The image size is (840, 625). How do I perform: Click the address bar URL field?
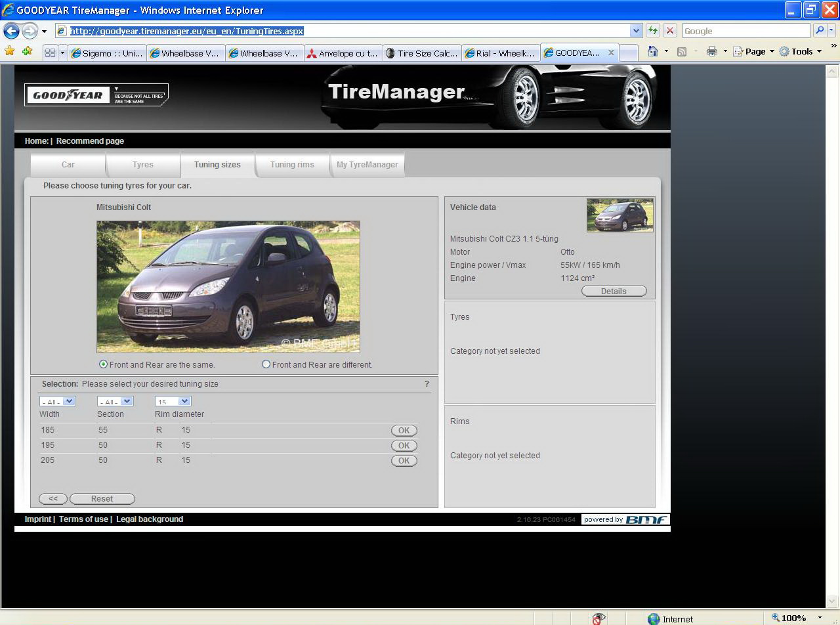[x=343, y=31]
